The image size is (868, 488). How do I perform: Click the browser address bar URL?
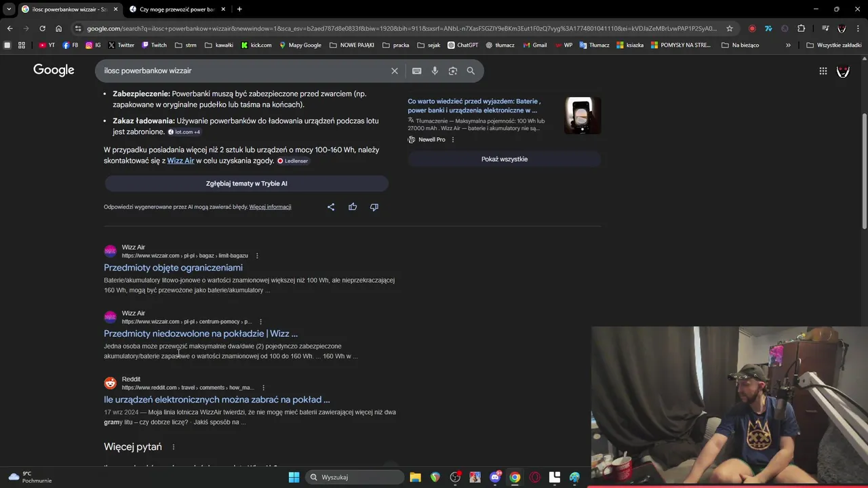click(x=401, y=28)
